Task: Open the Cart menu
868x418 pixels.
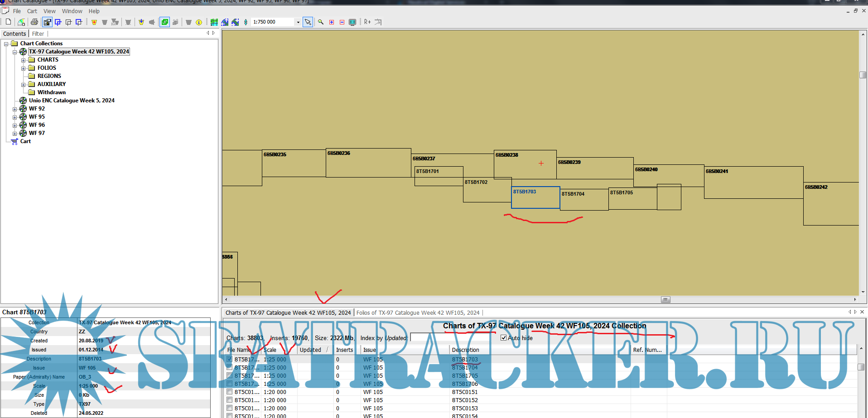Action: click(x=32, y=11)
